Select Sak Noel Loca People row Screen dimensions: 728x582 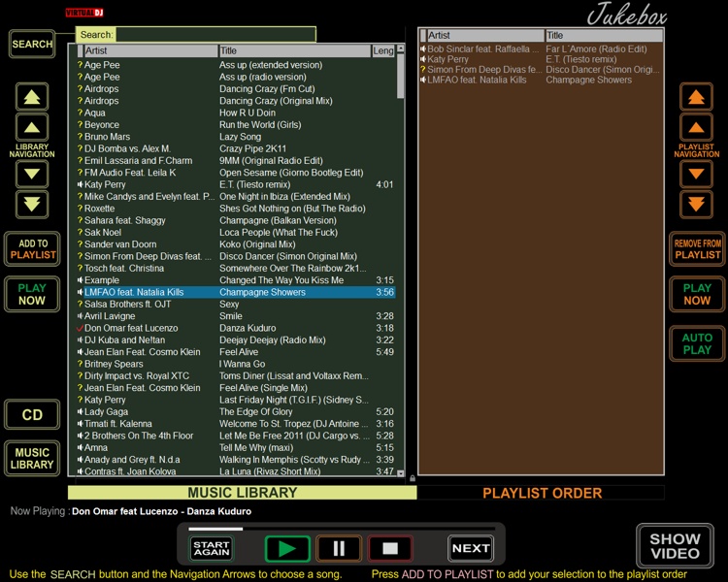pyautogui.click(x=236, y=233)
